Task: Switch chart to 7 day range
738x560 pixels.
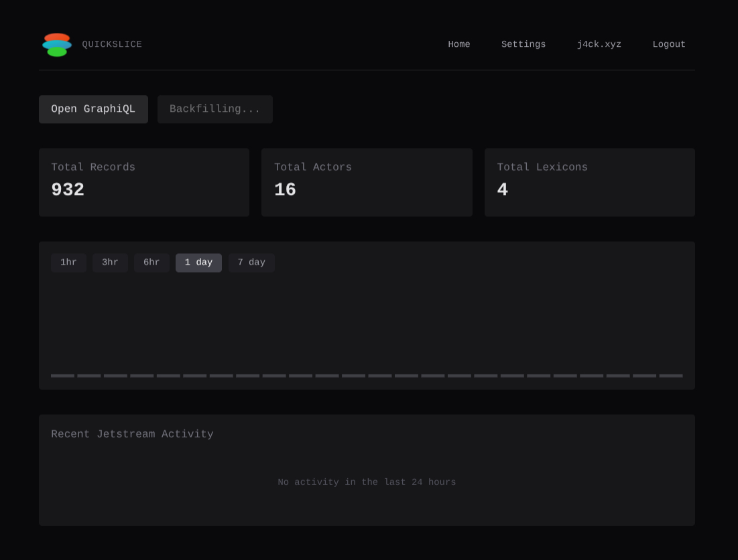Action: click(x=251, y=263)
